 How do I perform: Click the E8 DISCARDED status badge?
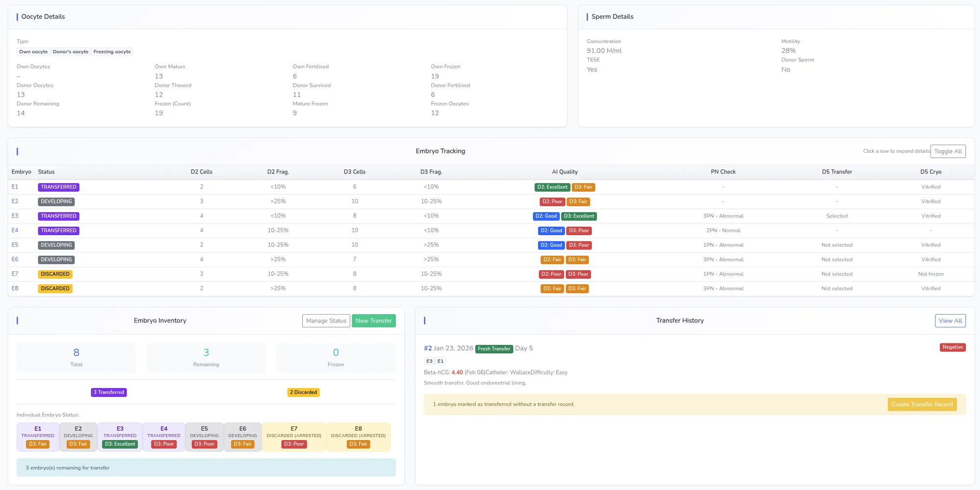click(55, 289)
